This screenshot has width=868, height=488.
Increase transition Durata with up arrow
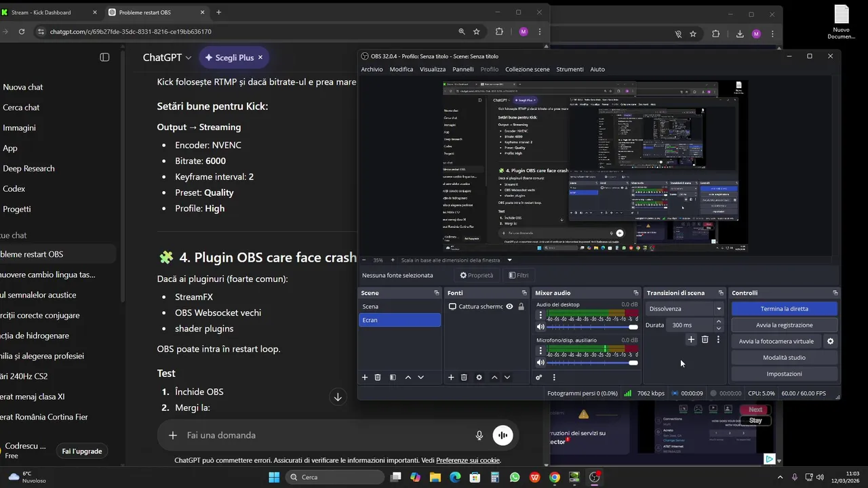click(719, 322)
